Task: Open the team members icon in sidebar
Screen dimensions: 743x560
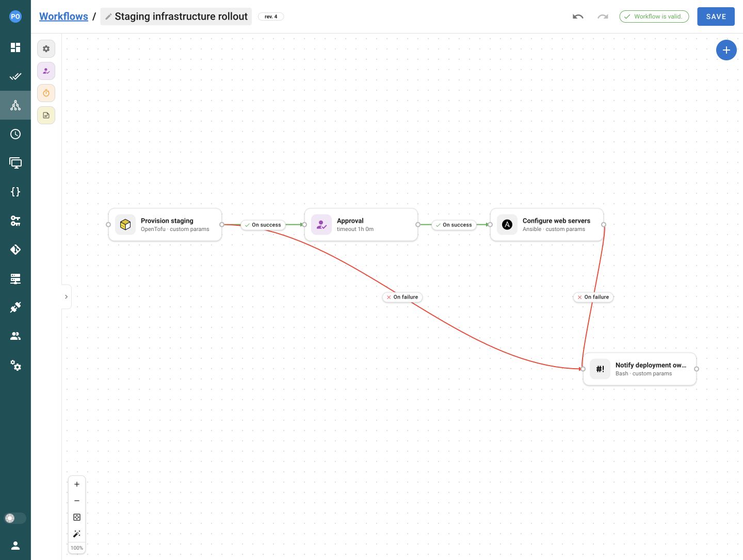Action: click(x=15, y=336)
